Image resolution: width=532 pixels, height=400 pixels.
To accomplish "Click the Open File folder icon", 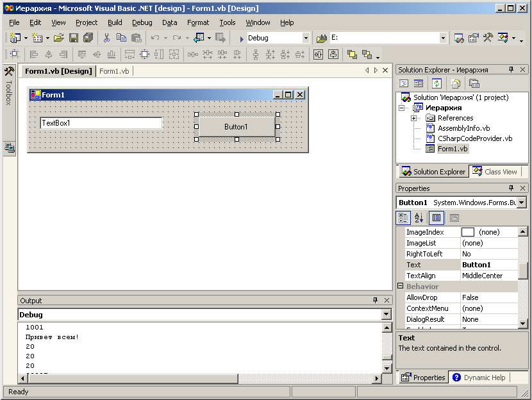I will [59, 38].
